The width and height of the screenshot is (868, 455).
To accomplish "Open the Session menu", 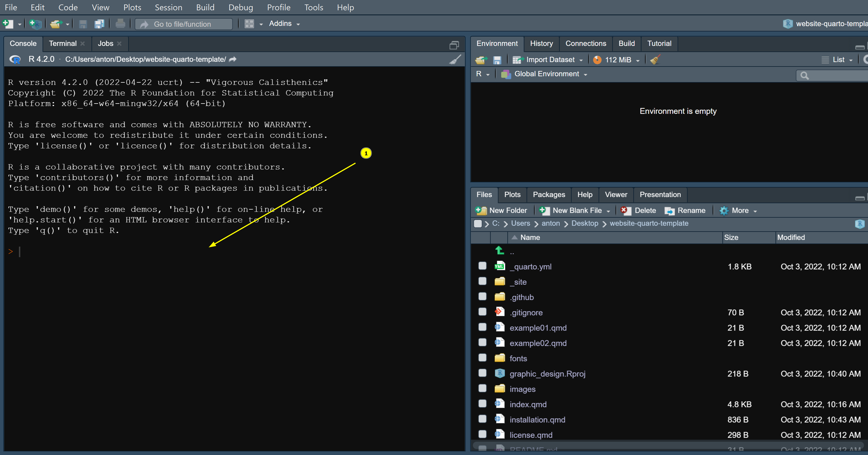I will 168,8.
